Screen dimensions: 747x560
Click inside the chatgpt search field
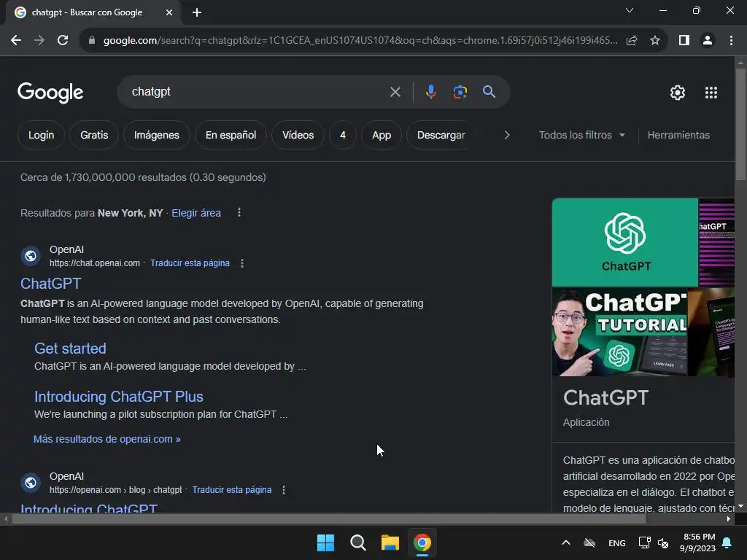click(x=258, y=92)
